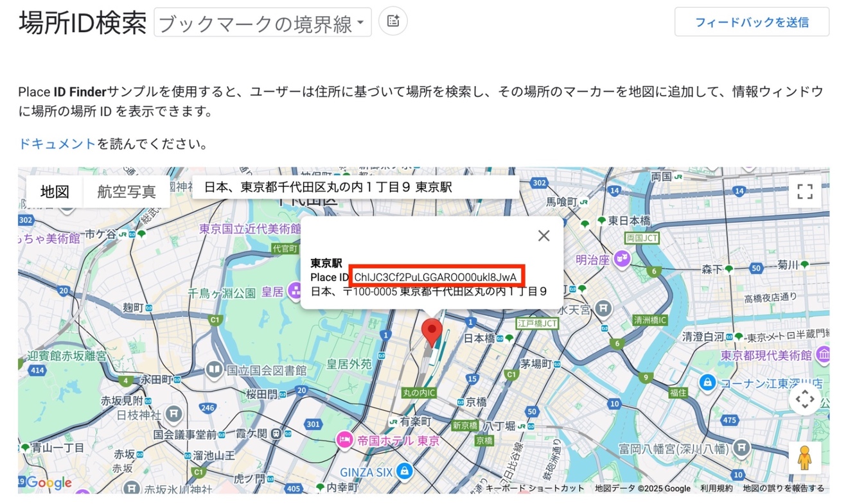The image size is (848, 504).
Task: Close the 東京駅 info window
Action: [x=543, y=236]
